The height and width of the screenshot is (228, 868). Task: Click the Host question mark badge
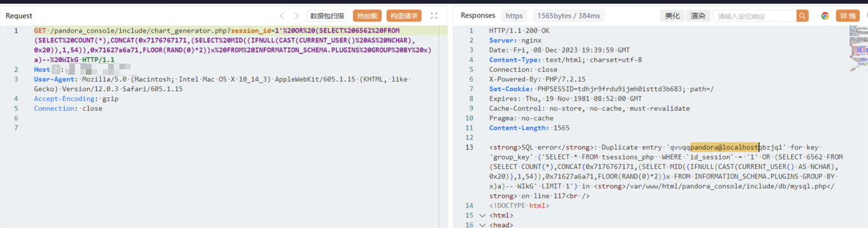click(x=55, y=70)
